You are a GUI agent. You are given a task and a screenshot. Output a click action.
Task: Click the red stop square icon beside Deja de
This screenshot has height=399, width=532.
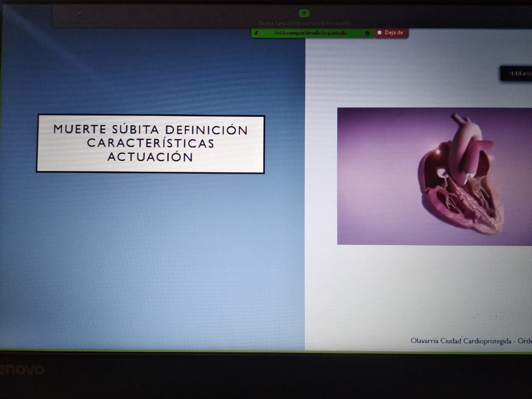(379, 32)
